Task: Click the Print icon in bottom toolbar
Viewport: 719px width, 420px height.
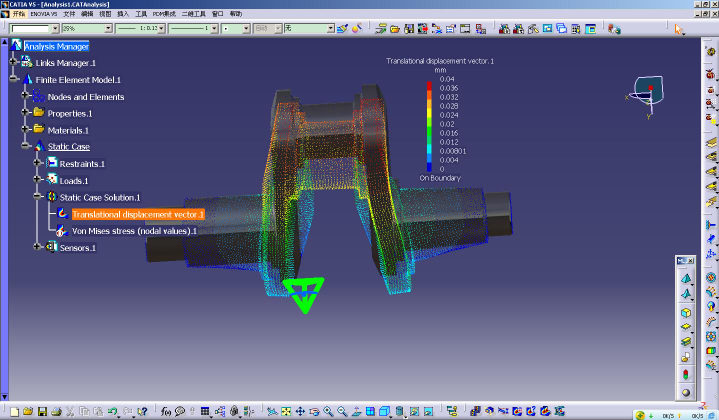Action: pos(56,411)
